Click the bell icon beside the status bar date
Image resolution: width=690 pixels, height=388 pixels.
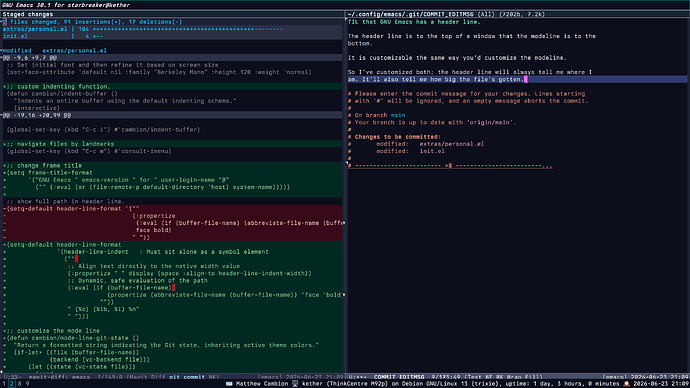coord(626,384)
